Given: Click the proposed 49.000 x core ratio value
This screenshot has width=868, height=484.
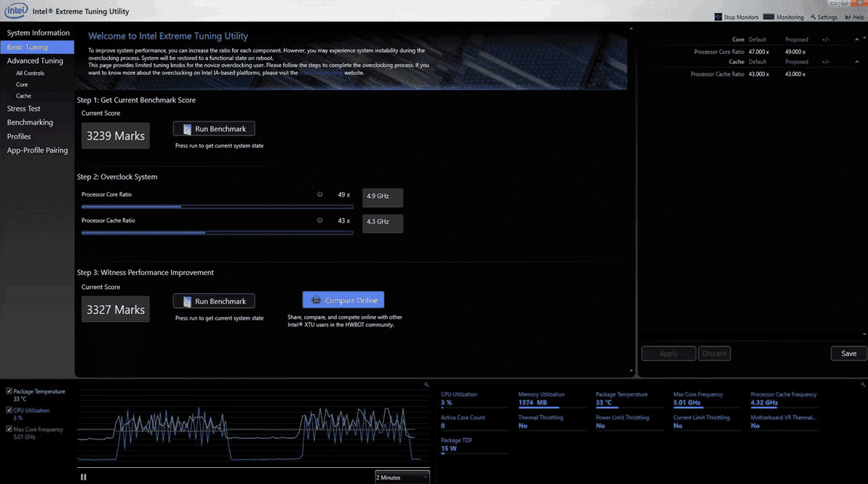Looking at the screenshot, I should coord(795,52).
